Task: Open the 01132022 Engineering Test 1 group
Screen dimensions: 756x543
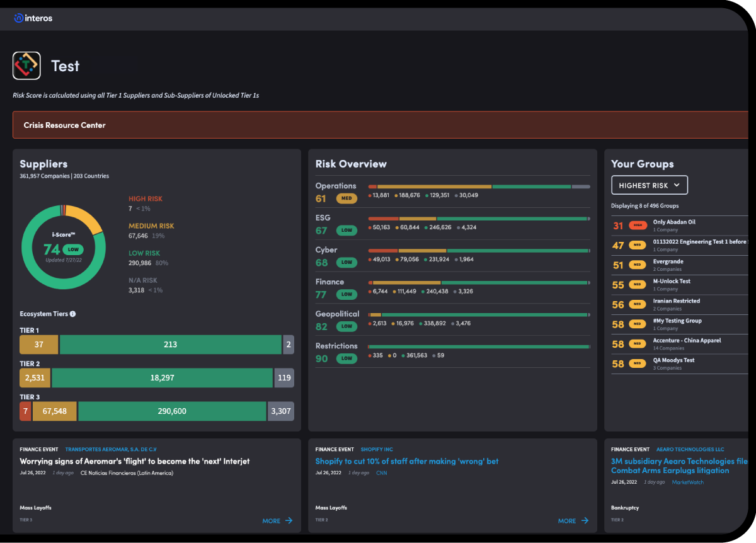Action: (x=679, y=245)
